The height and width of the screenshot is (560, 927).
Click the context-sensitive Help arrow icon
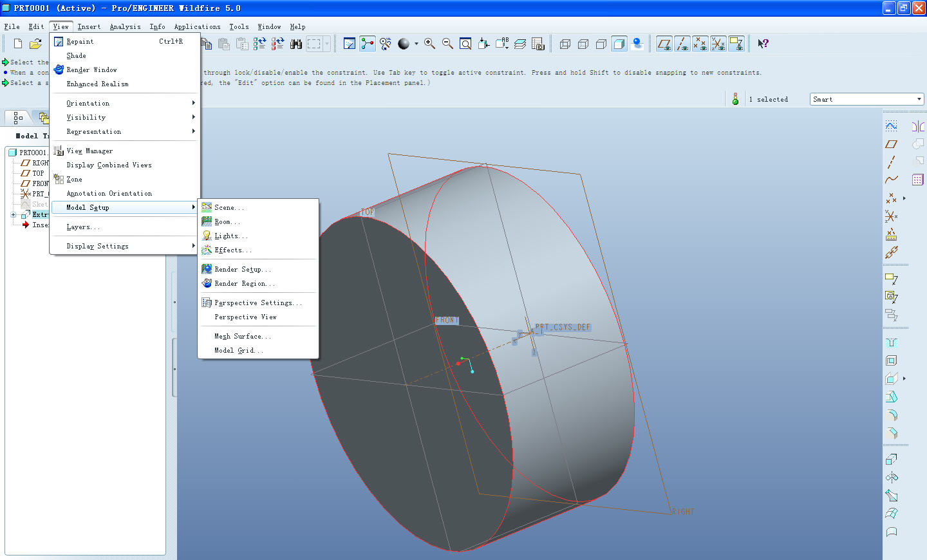pos(763,44)
